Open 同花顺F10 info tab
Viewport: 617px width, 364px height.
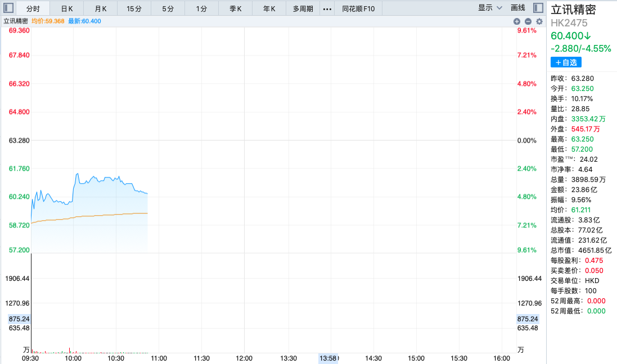tap(358, 8)
